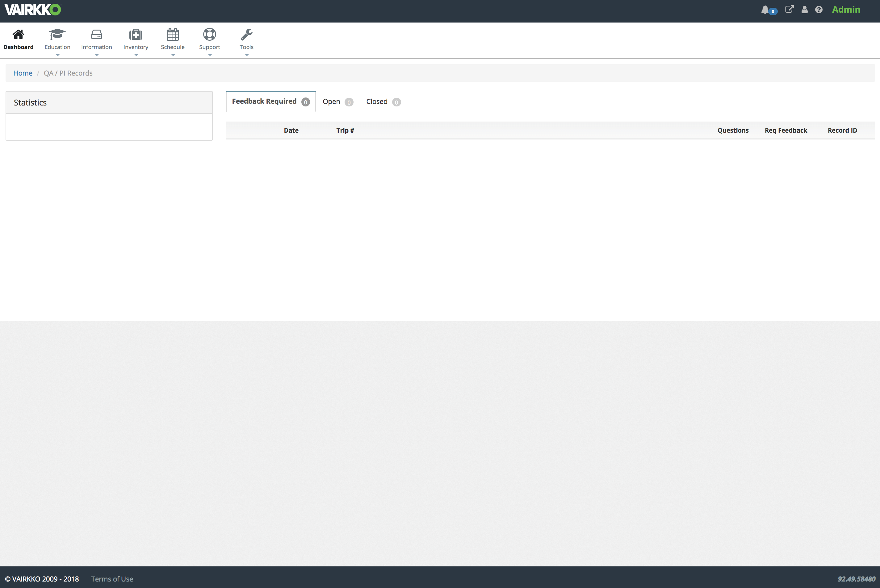
Task: Expand the Inventory dropdown arrow
Action: point(136,55)
